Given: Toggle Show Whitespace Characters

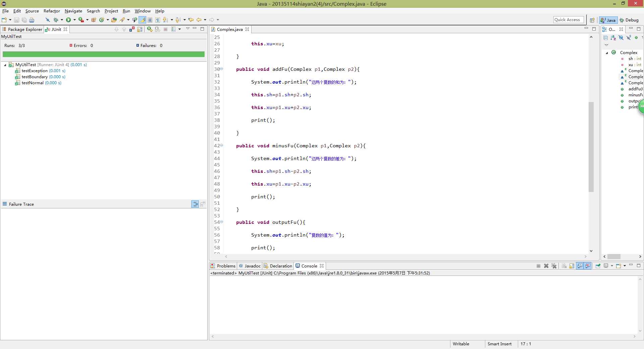Looking at the screenshot, I should (158, 20).
